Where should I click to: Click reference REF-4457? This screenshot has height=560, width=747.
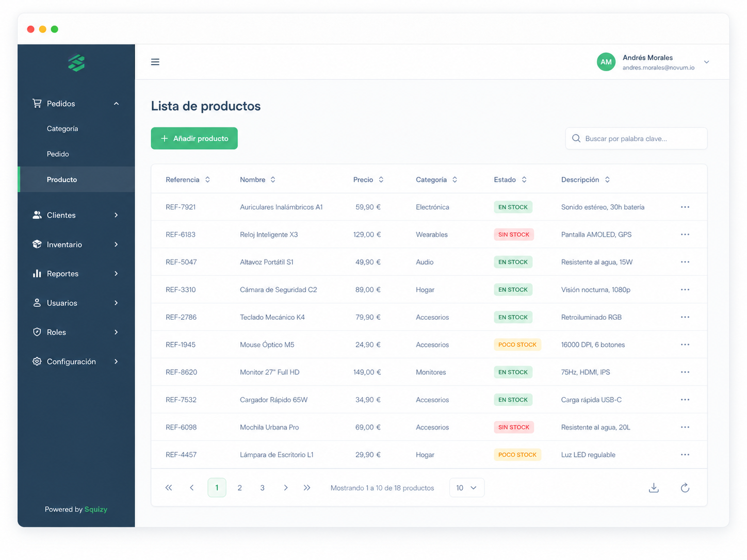pyautogui.click(x=181, y=454)
